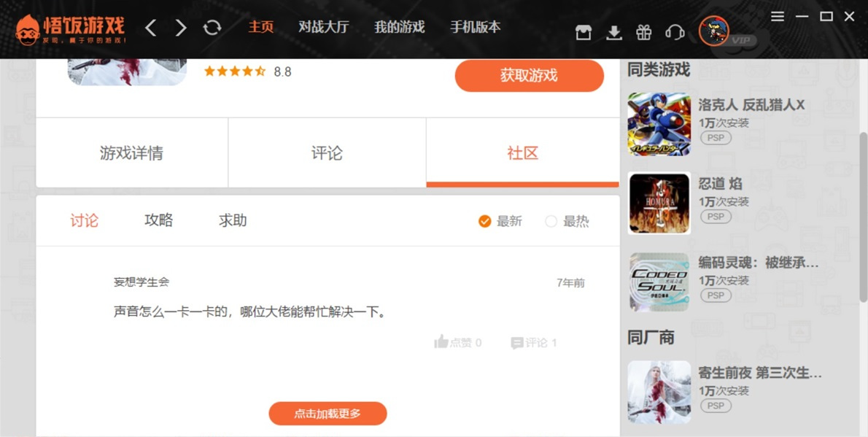Open the store icon in header

pyautogui.click(x=583, y=32)
